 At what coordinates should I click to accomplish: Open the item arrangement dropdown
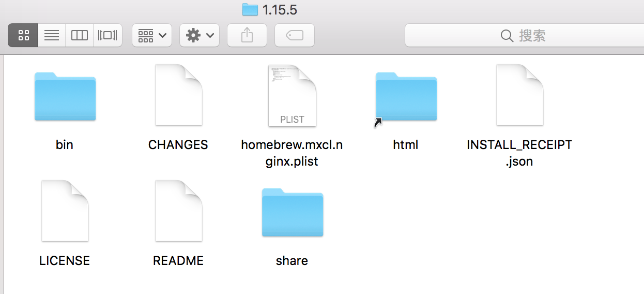[152, 35]
